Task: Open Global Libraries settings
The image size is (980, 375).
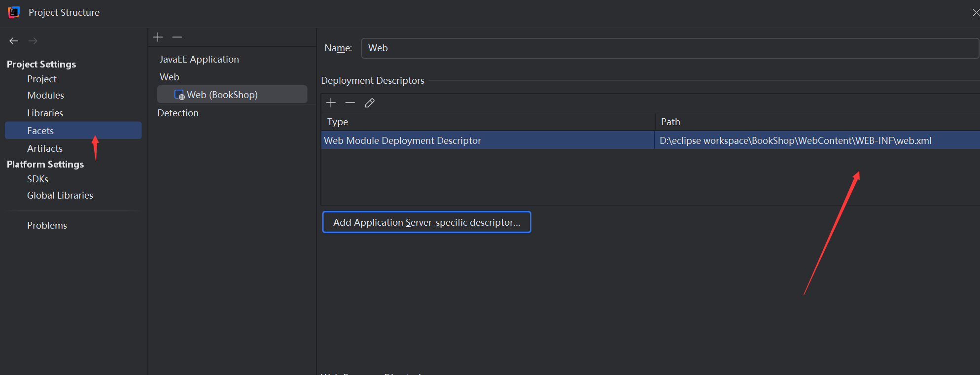Action: 60,195
